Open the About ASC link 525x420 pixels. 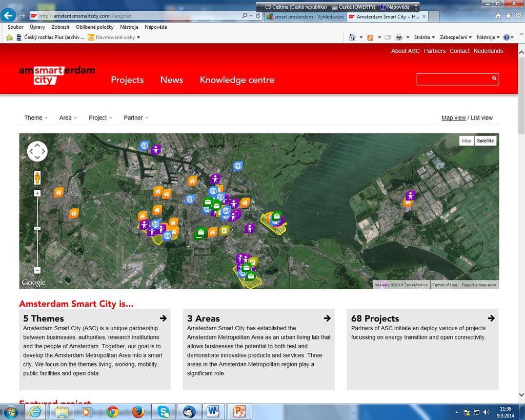(405, 51)
